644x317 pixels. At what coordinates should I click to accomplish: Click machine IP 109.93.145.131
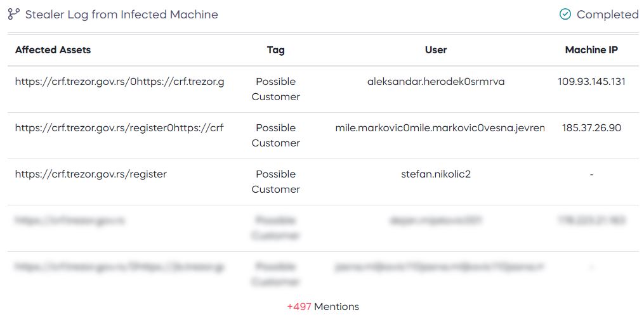(591, 82)
